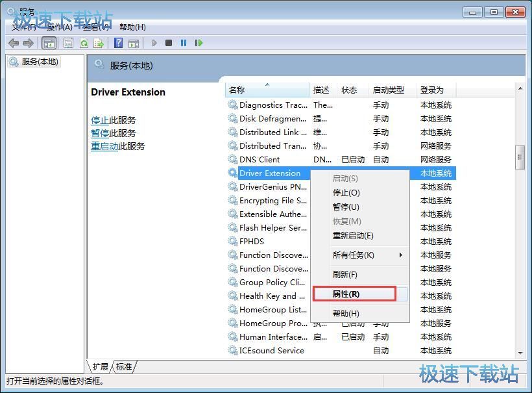
Task: Select the Distributed Tran... service row
Action: pyautogui.click(x=341, y=146)
